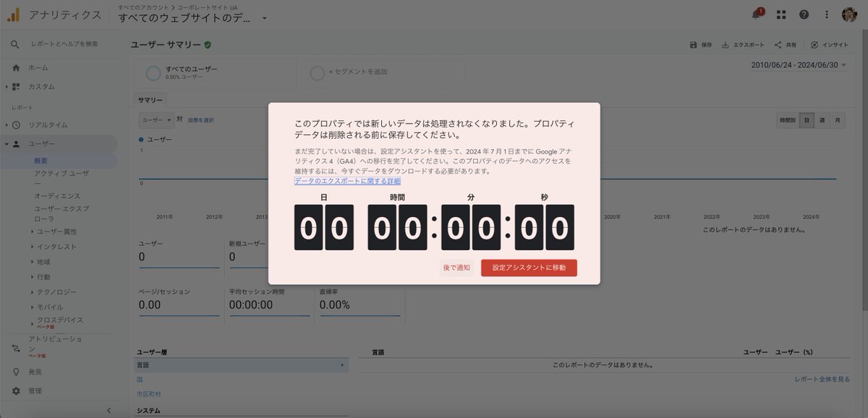Open the property selector dropdown arrow

click(265, 18)
